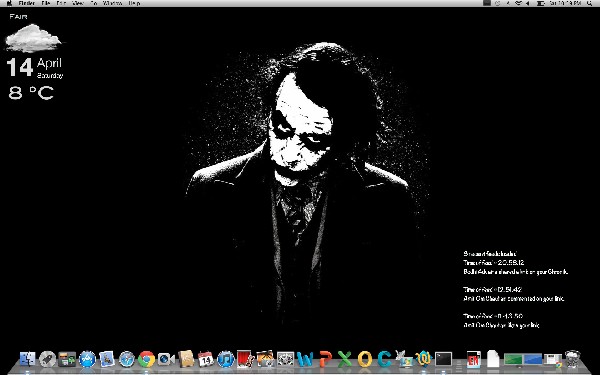Launch Outlook yellow O icon
600x375 pixels.
coord(365,359)
